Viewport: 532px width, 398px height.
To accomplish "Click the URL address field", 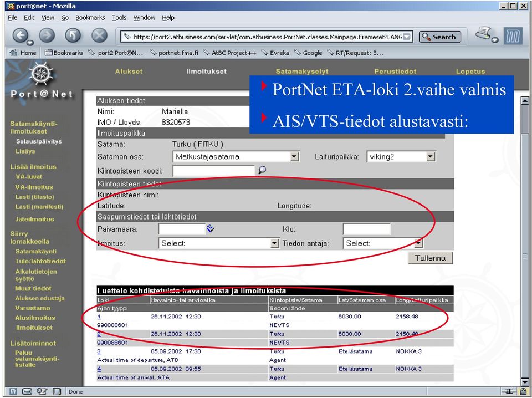I will coord(267,37).
